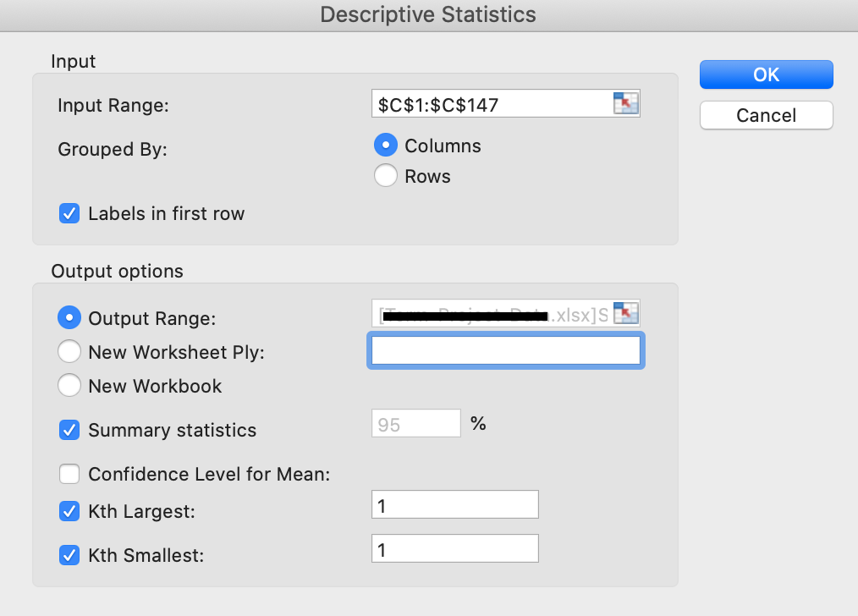Select the Rows grouping option
Viewport: 858px width, 616px height.
click(386, 176)
